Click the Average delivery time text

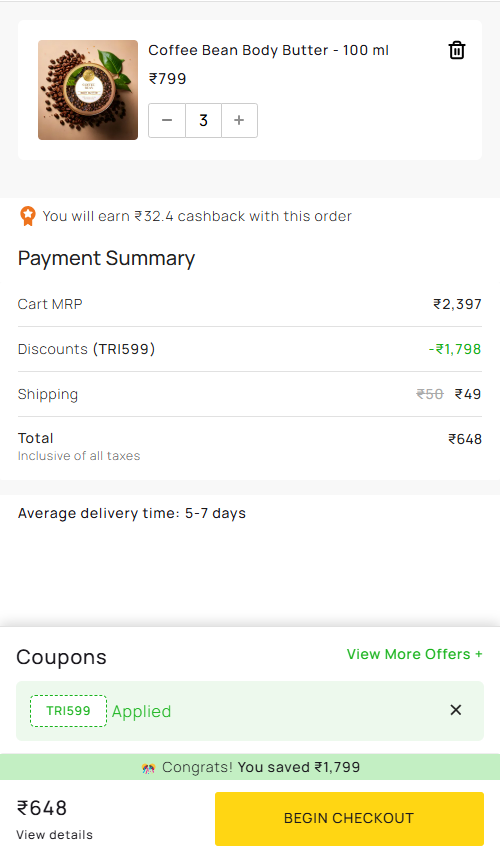tap(132, 514)
